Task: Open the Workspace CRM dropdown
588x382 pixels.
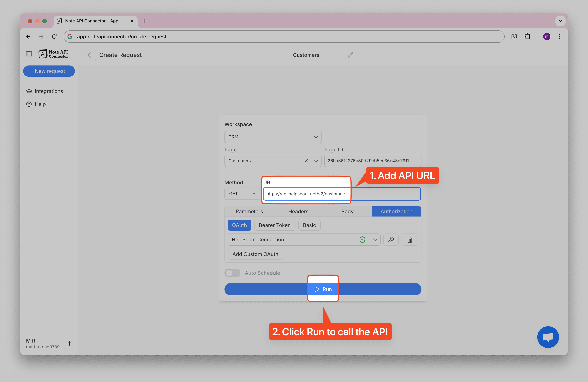Action: [x=273, y=137]
